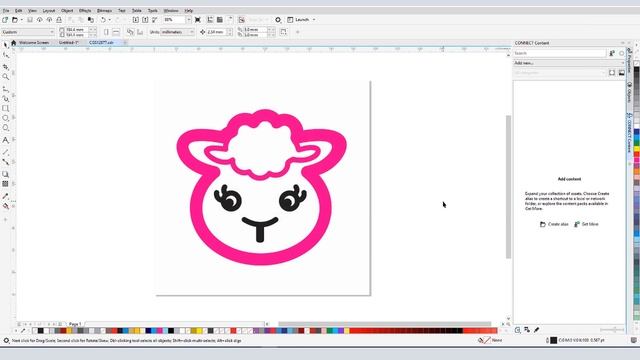Click the Paste clipboard icon
640x360 pixels.
click(x=91, y=20)
